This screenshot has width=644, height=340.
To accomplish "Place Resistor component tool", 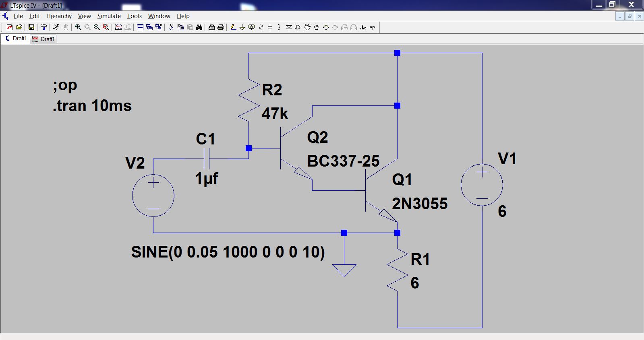I will (x=261, y=27).
